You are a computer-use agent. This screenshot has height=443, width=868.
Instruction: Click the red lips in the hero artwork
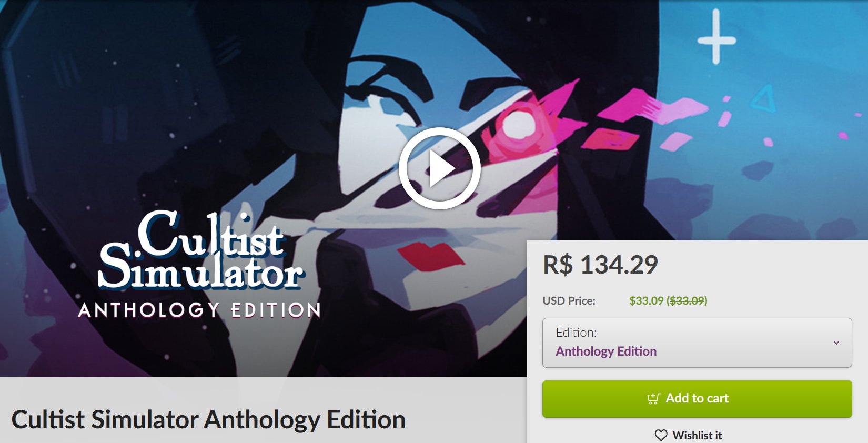(431, 257)
